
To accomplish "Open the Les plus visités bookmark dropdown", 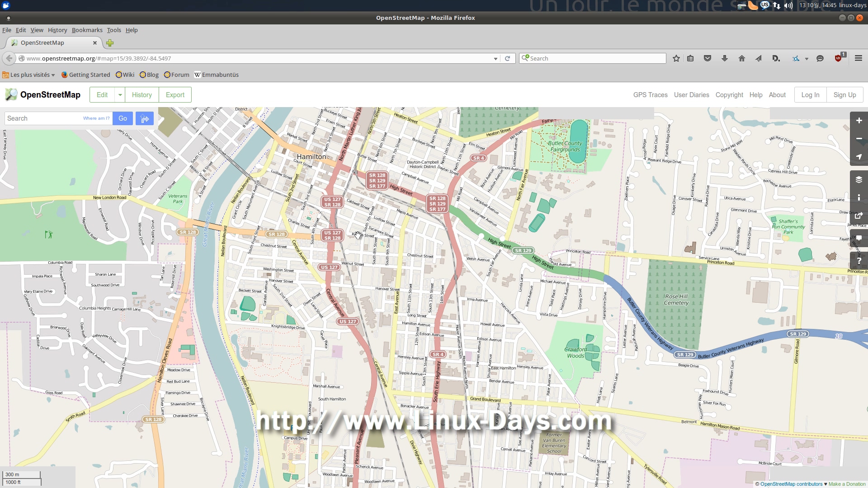I will [28, 75].
